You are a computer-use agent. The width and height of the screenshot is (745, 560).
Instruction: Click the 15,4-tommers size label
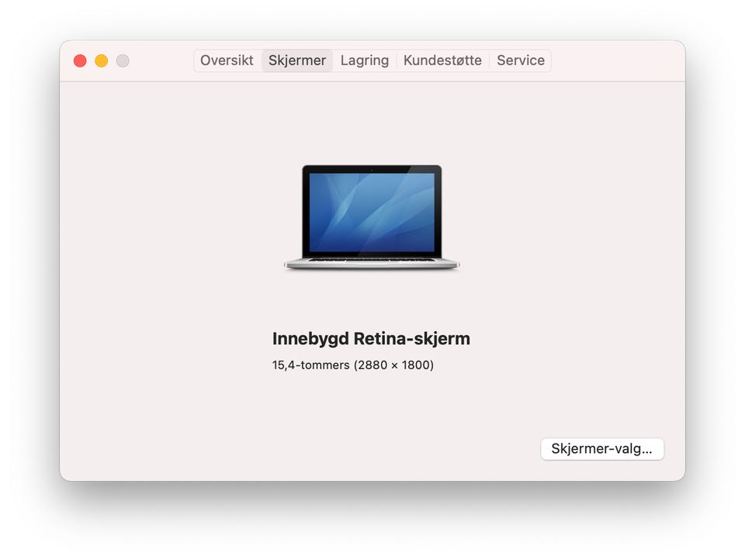[310, 365]
